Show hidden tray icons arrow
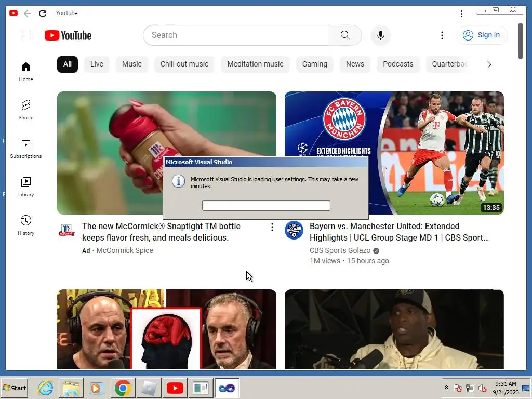The height and width of the screenshot is (399, 532). (x=446, y=388)
